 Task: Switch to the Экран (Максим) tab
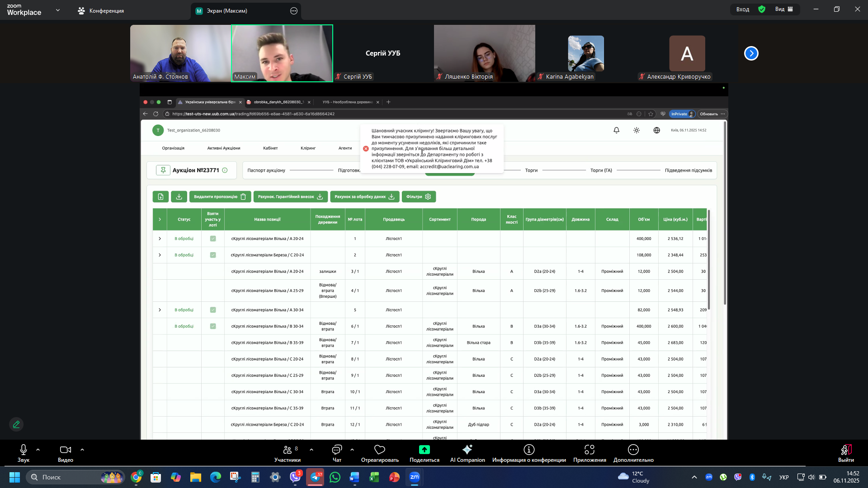[x=227, y=11]
